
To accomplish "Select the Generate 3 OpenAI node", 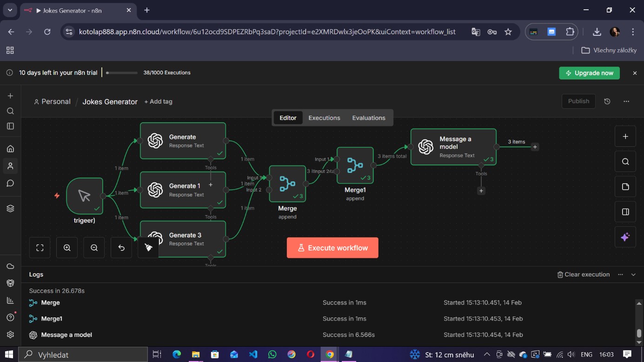I will pyautogui.click(x=183, y=239).
